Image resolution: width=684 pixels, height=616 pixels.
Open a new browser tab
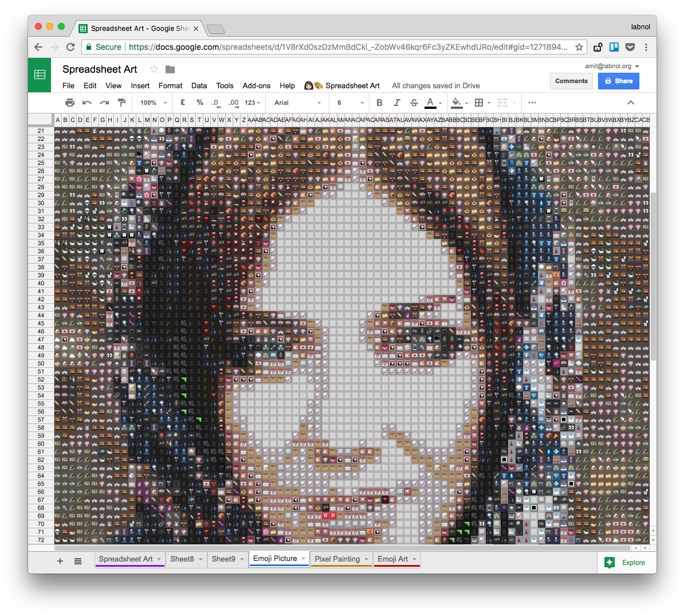click(215, 29)
